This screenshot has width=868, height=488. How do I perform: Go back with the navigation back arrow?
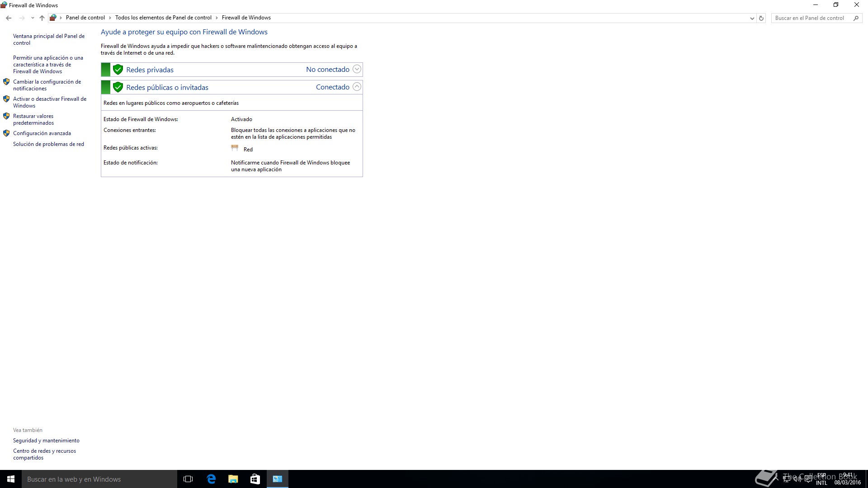click(9, 18)
